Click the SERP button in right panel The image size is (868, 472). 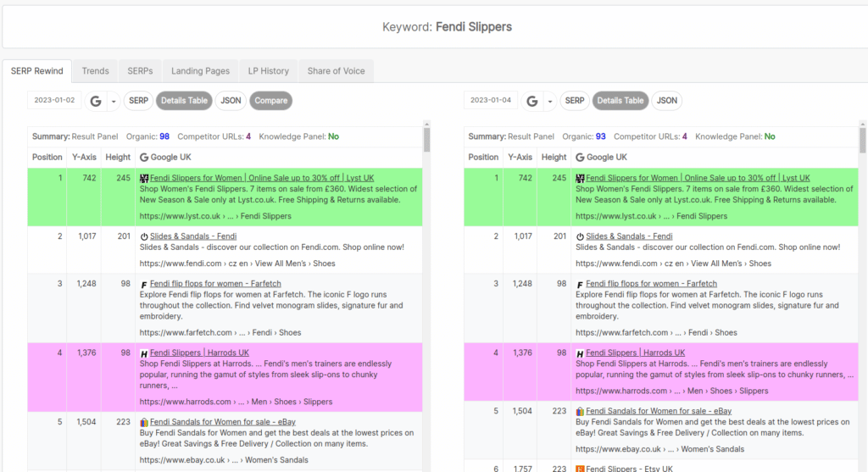(x=575, y=101)
